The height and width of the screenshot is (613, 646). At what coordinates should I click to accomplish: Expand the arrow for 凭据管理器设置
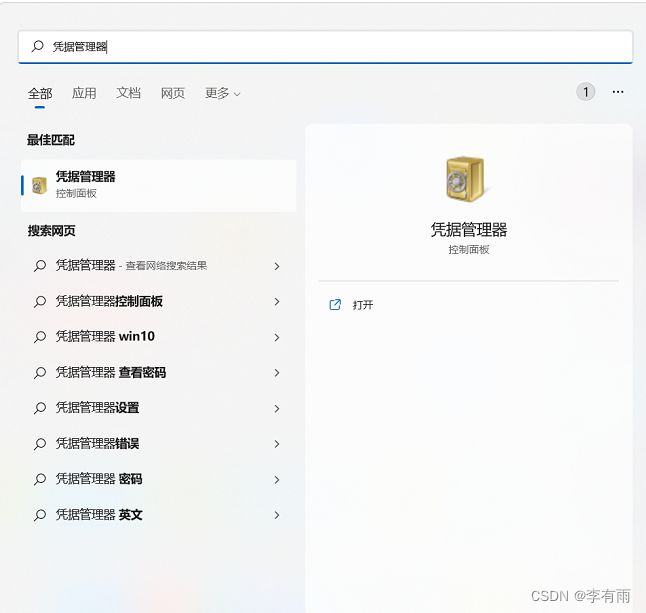pyautogui.click(x=277, y=408)
